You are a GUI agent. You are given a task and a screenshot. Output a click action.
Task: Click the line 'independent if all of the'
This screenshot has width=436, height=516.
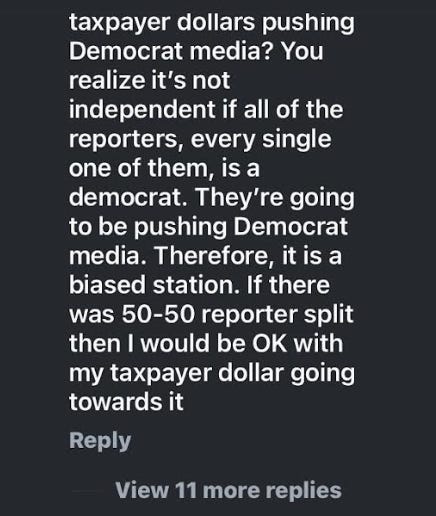click(206, 110)
